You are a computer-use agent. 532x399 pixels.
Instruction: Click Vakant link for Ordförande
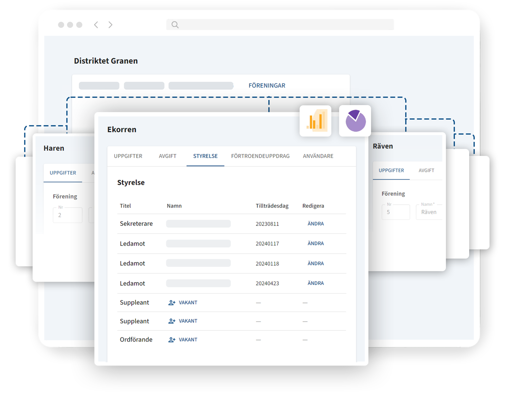click(188, 339)
